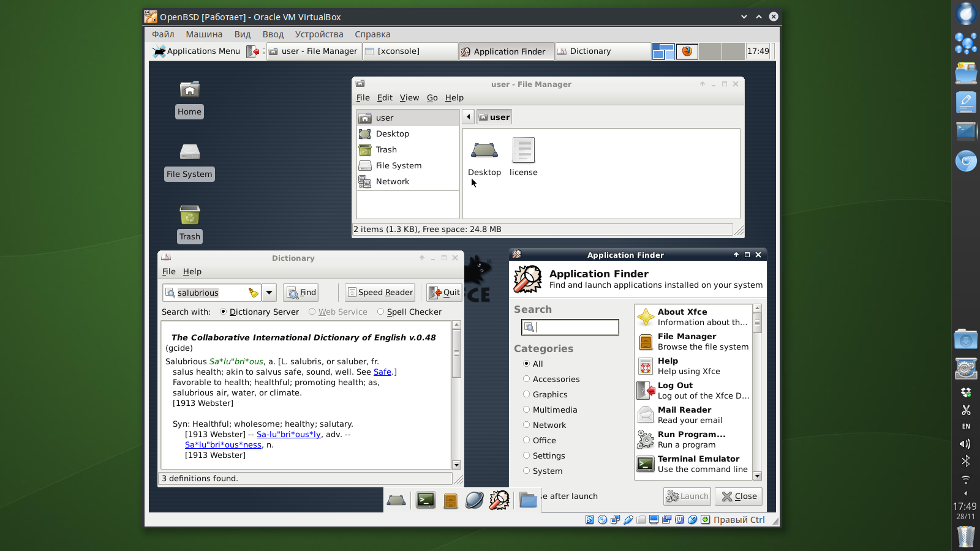
Task: Click the Desktop folder icon in File Manager
Action: 484,150
